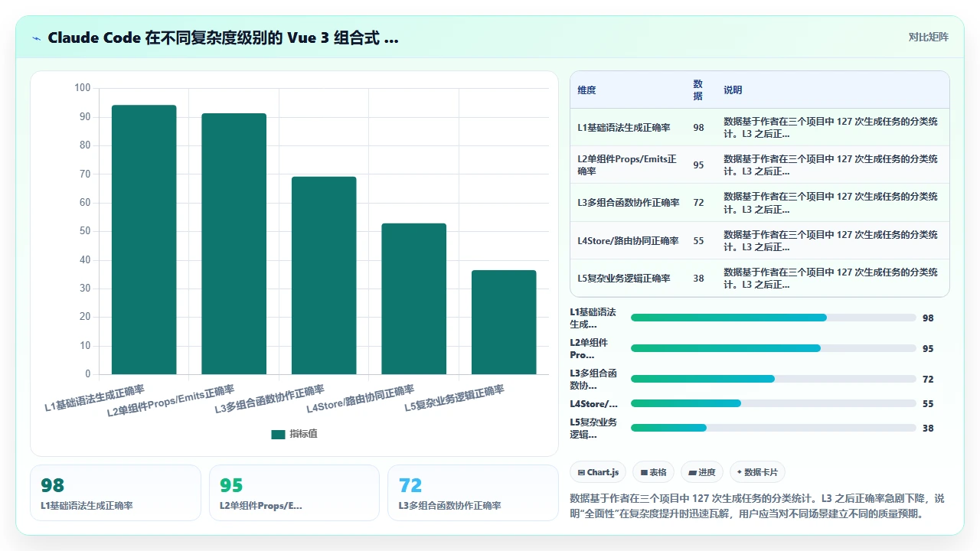
Task: Click the value 55 in the table
Action: pos(698,240)
